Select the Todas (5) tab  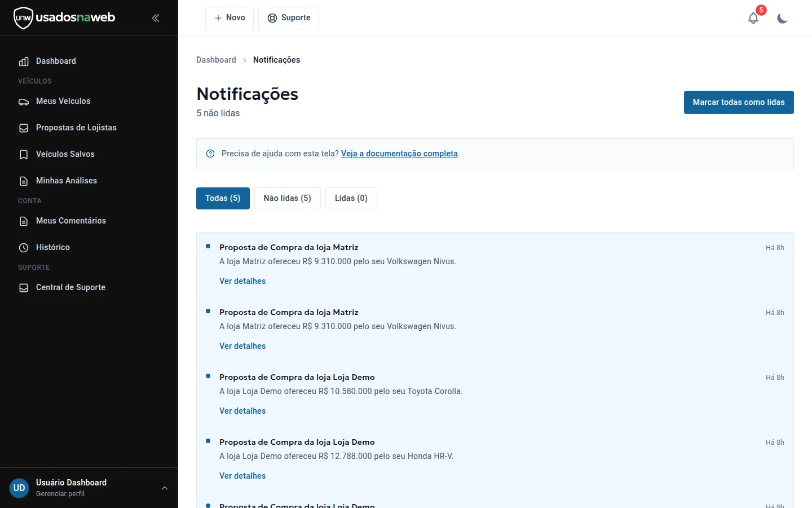click(x=223, y=198)
